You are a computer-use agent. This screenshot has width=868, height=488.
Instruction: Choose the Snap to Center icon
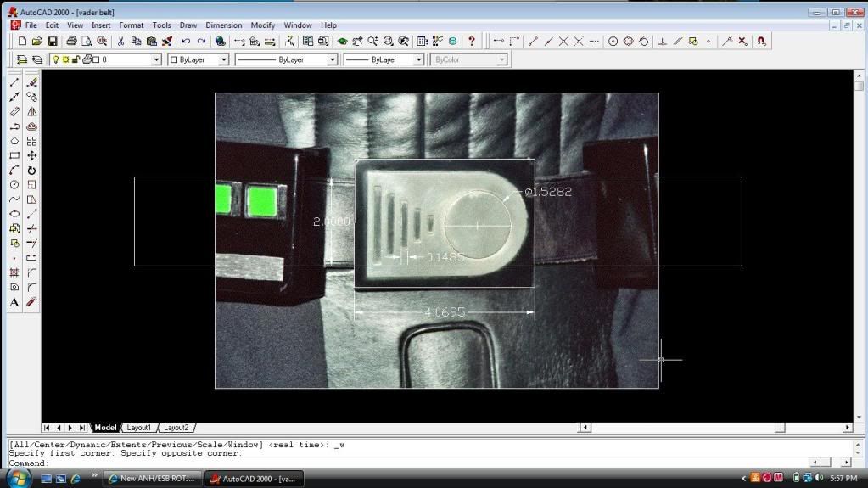click(x=613, y=41)
